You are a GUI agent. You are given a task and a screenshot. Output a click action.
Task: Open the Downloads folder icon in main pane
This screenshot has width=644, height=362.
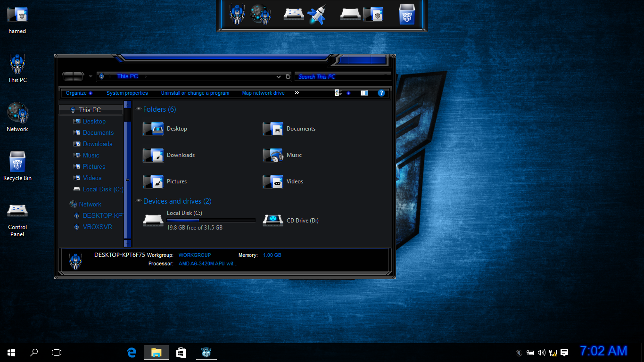click(153, 155)
